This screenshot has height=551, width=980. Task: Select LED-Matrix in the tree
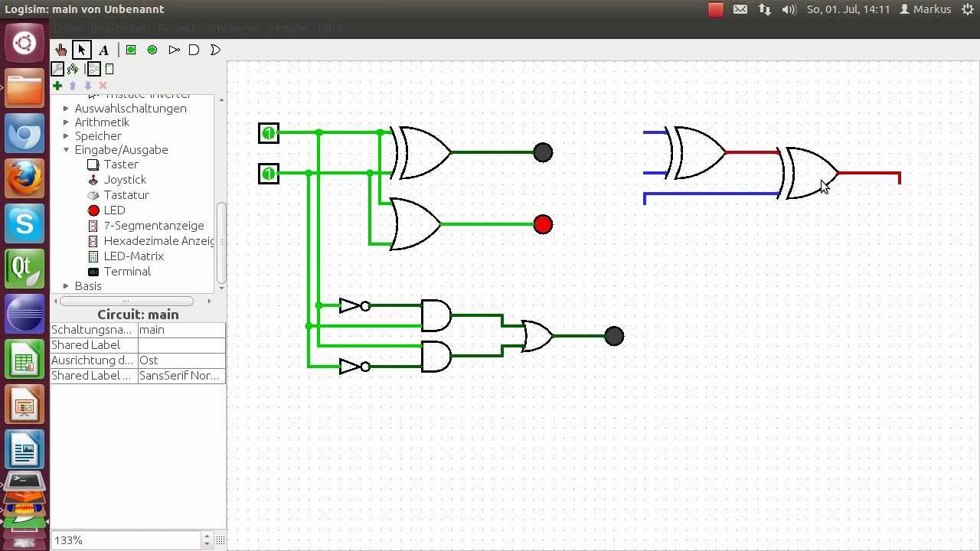134,256
